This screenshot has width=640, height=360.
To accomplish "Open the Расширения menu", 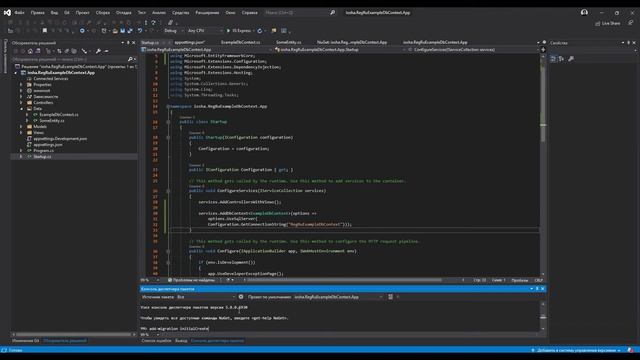I will pyautogui.click(x=207, y=13).
